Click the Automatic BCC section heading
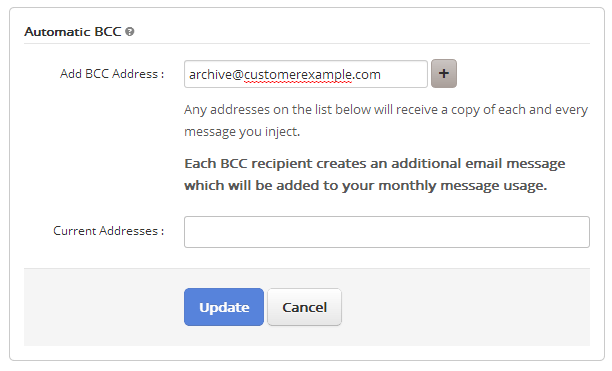The image size is (612, 371). pyautogui.click(x=73, y=32)
